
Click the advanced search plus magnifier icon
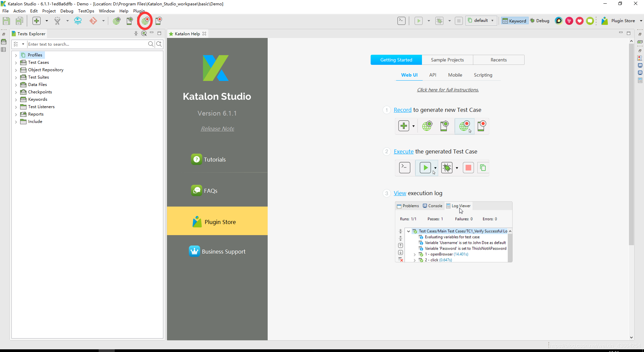coord(159,44)
